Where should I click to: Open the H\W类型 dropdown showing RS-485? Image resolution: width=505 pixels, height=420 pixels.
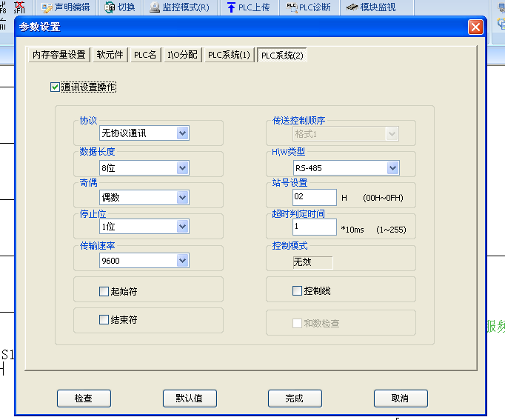point(392,168)
